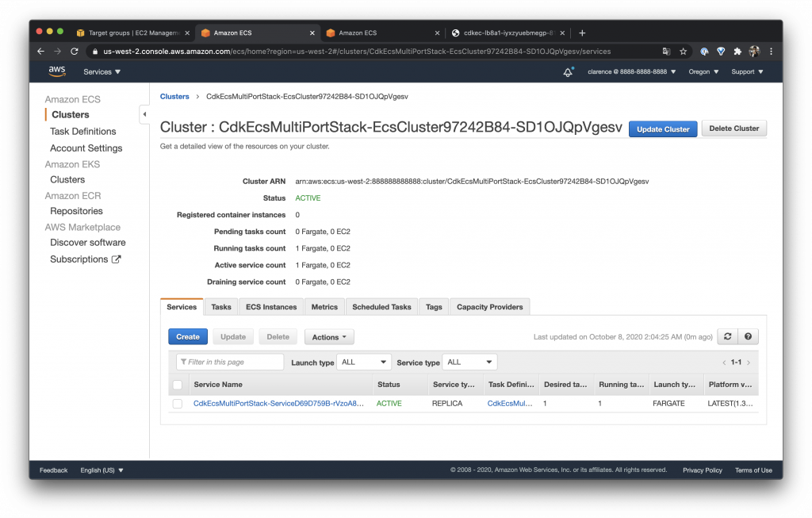Click the Cluster ARN value text

[x=472, y=182]
